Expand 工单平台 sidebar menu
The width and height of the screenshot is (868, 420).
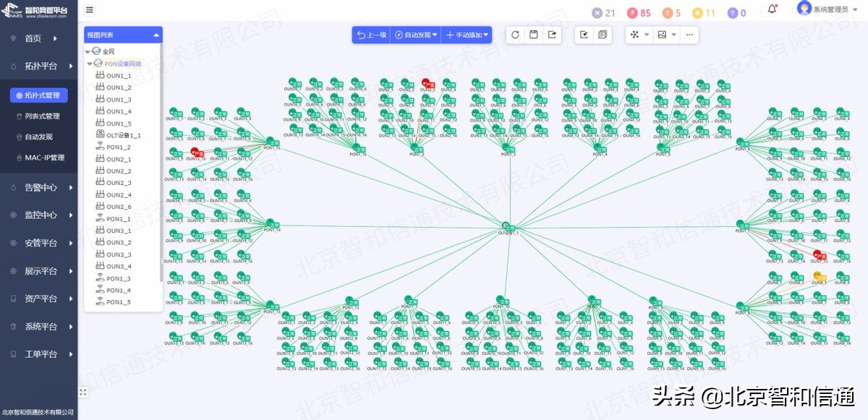41,354
